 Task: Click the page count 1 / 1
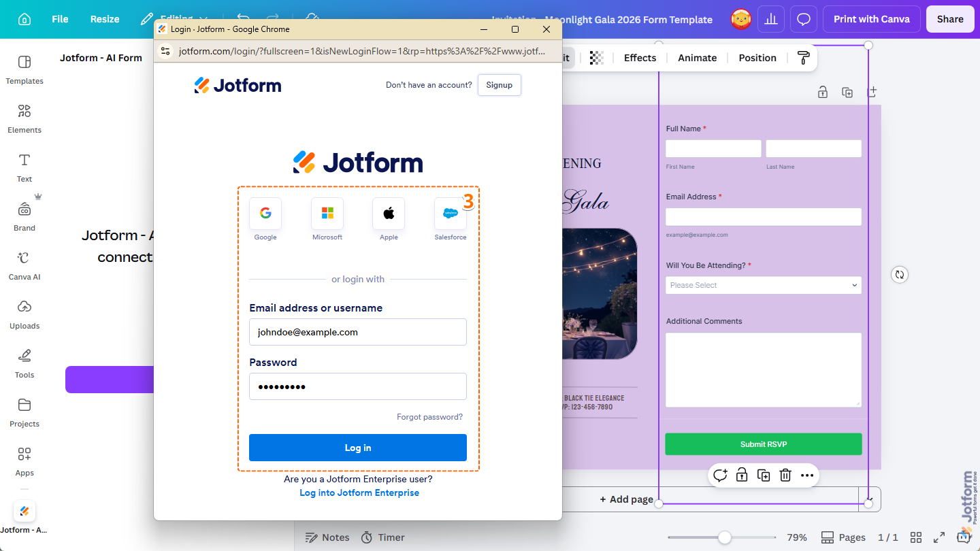[888, 537]
